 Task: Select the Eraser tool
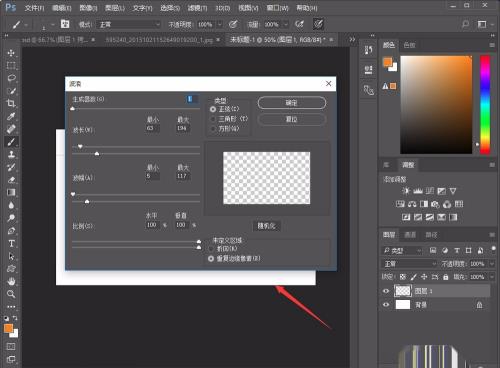[11, 180]
